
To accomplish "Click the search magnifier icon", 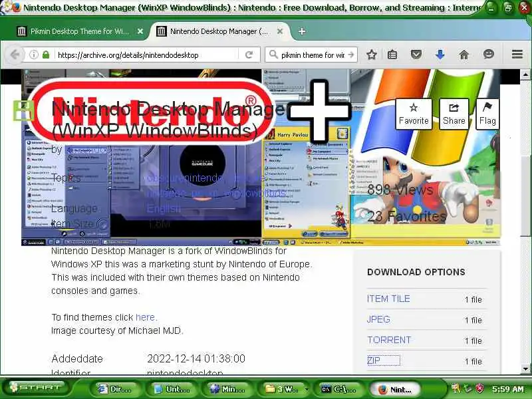I will coord(273,55).
